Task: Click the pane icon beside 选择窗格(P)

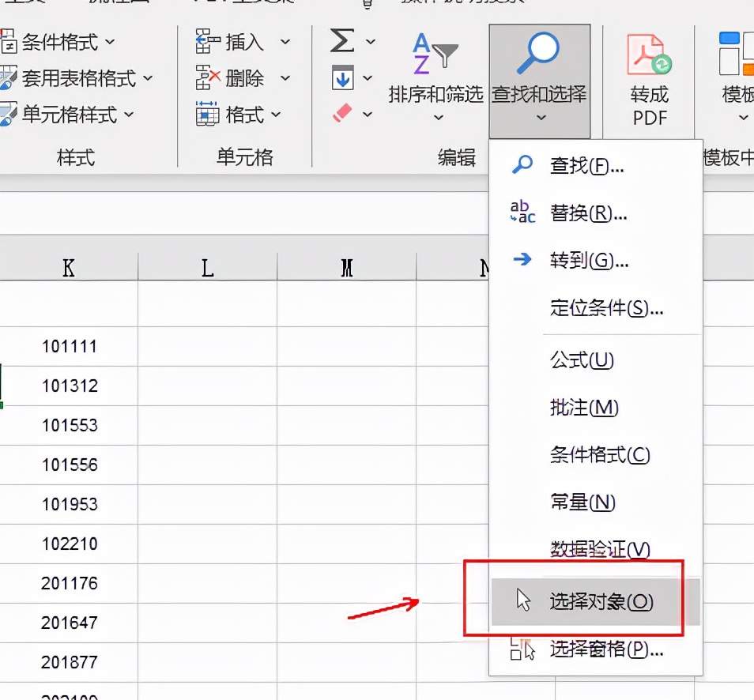Action: tap(522, 649)
